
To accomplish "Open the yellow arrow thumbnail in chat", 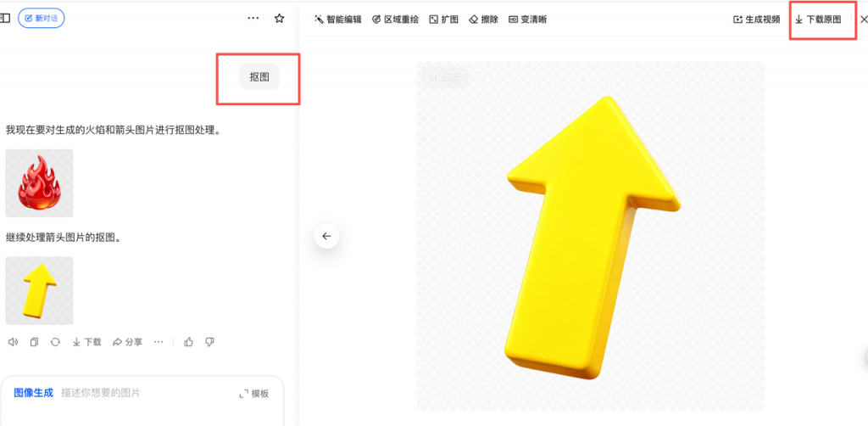I will pos(39,290).
